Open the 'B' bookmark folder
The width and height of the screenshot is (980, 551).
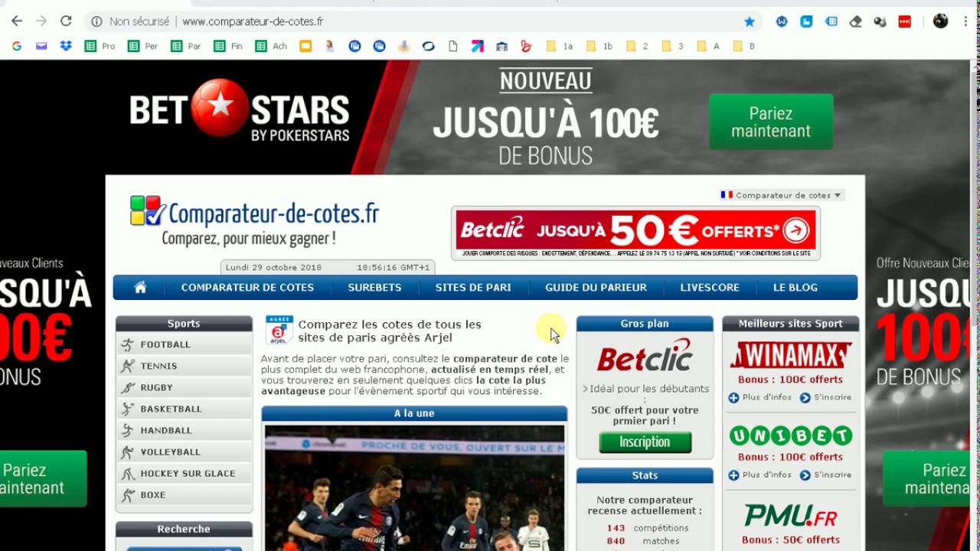click(744, 46)
